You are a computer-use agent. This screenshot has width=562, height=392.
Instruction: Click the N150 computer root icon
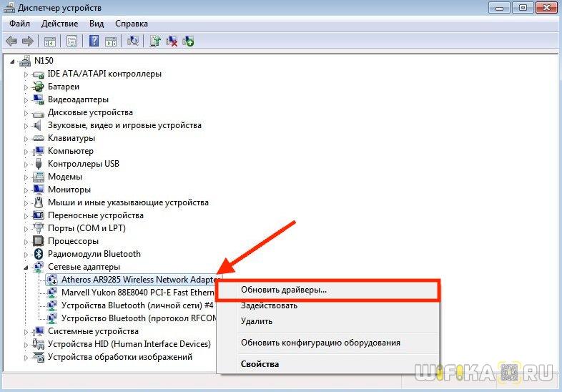pos(25,61)
